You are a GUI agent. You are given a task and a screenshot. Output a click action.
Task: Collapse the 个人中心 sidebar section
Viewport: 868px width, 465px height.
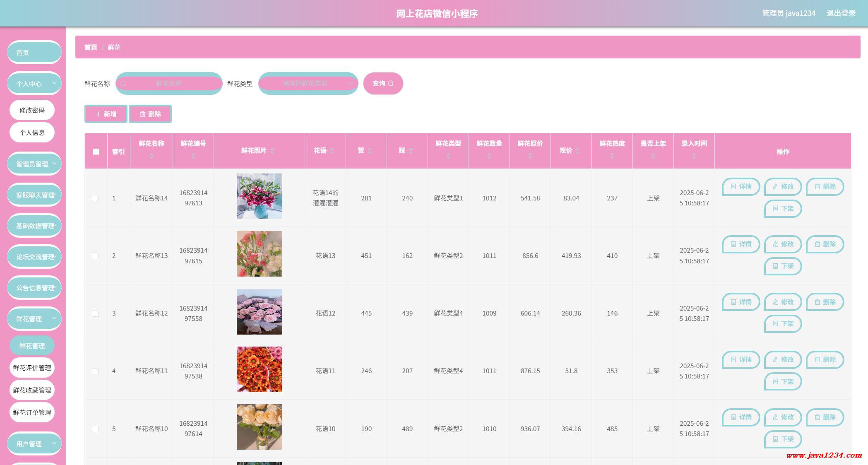point(34,84)
